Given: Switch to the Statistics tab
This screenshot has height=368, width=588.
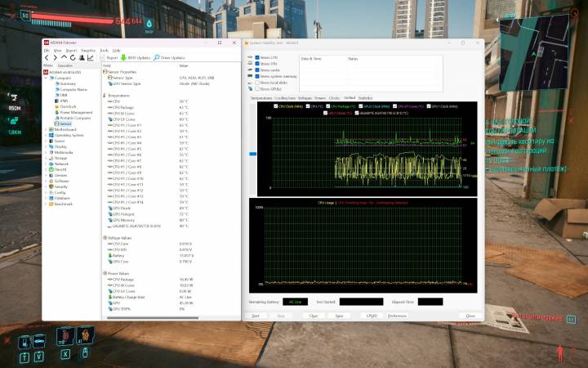Looking at the screenshot, I should (365, 98).
